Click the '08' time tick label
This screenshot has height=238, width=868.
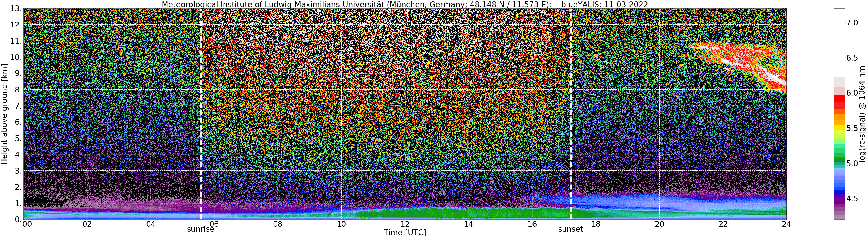[278, 224]
